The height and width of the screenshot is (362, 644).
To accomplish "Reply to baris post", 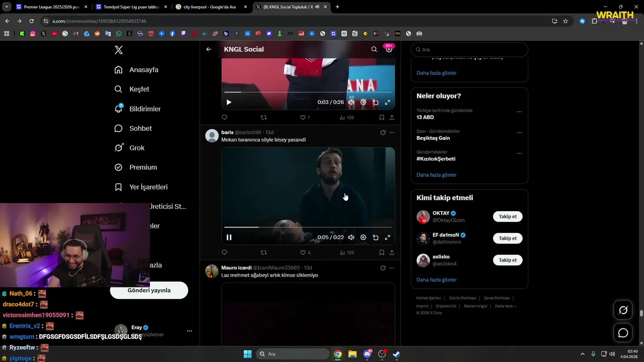I will tap(224, 252).
